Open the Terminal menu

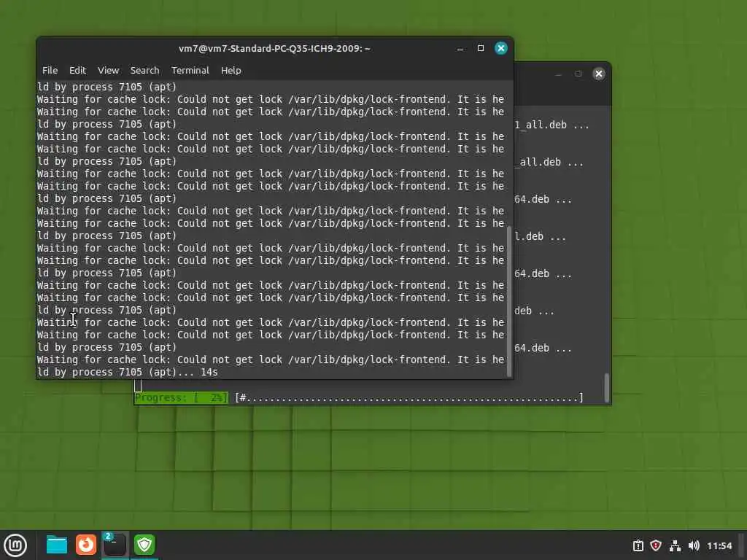[x=190, y=71]
